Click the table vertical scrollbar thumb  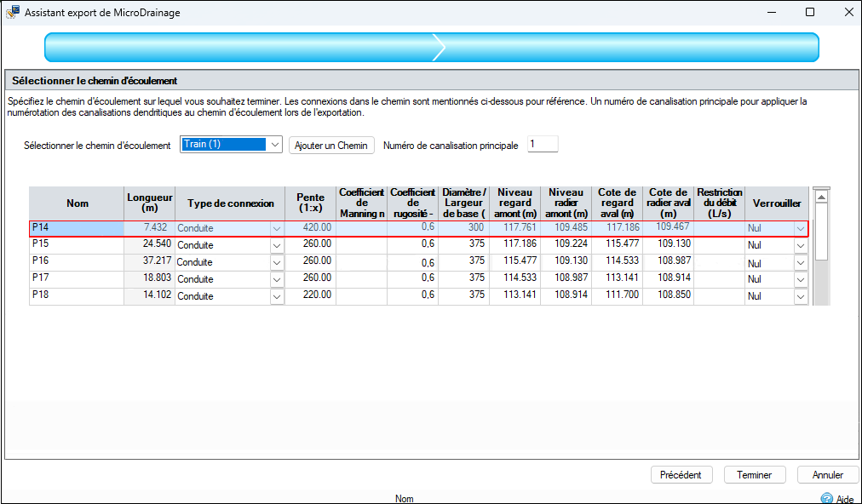tap(821, 232)
